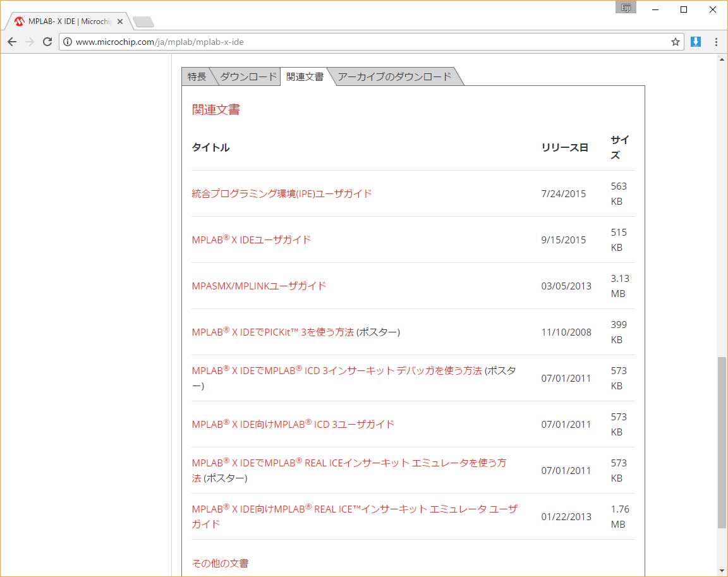Click the browser forward arrow
Screen dimensions: 728x577
tap(30, 42)
